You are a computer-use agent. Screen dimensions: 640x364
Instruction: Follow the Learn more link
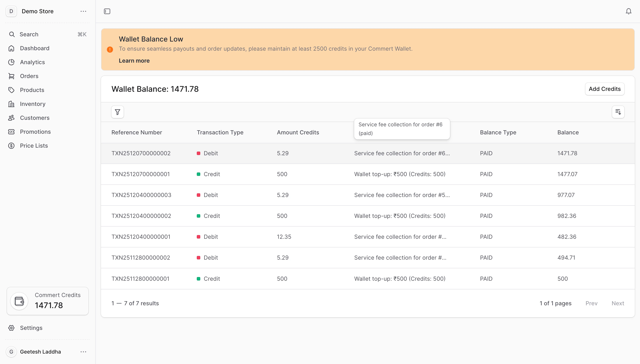tap(134, 61)
